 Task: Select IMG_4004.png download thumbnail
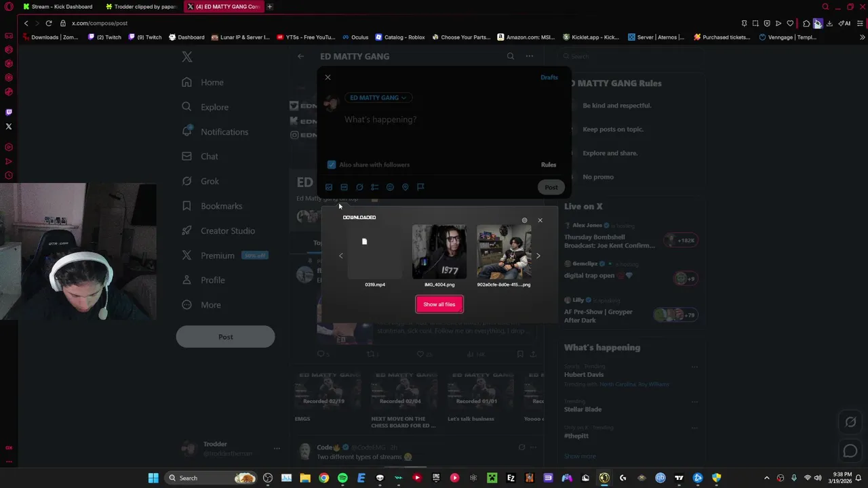tap(439, 252)
